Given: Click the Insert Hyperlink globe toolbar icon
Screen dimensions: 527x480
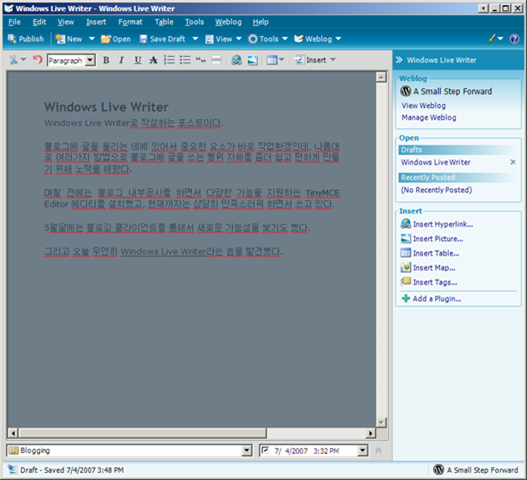Looking at the screenshot, I should [237, 60].
